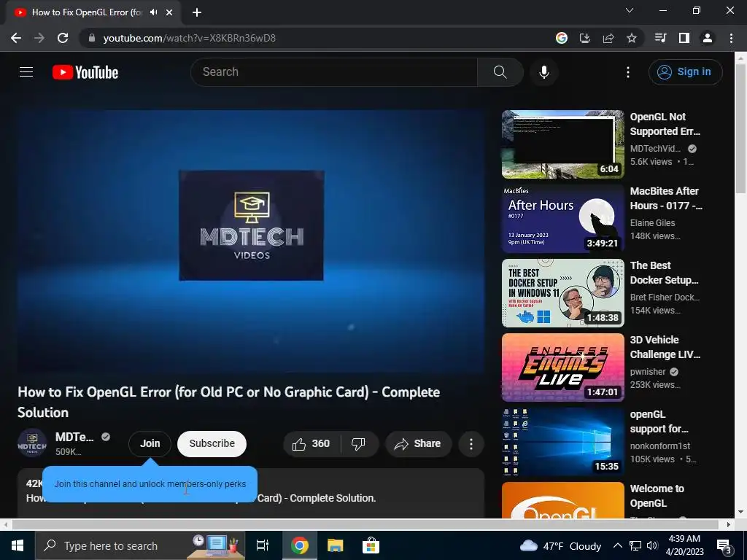Open more actions menu beside Share
The width and height of the screenshot is (747, 560).
(471, 444)
